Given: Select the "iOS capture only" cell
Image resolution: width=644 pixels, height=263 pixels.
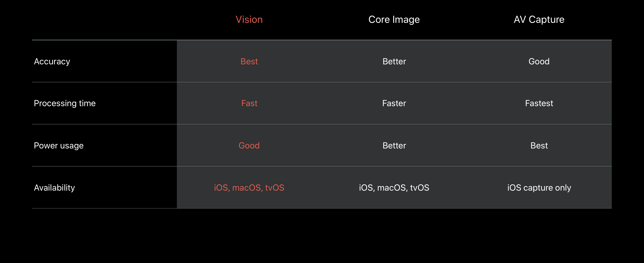Looking at the screenshot, I should pos(539,188).
